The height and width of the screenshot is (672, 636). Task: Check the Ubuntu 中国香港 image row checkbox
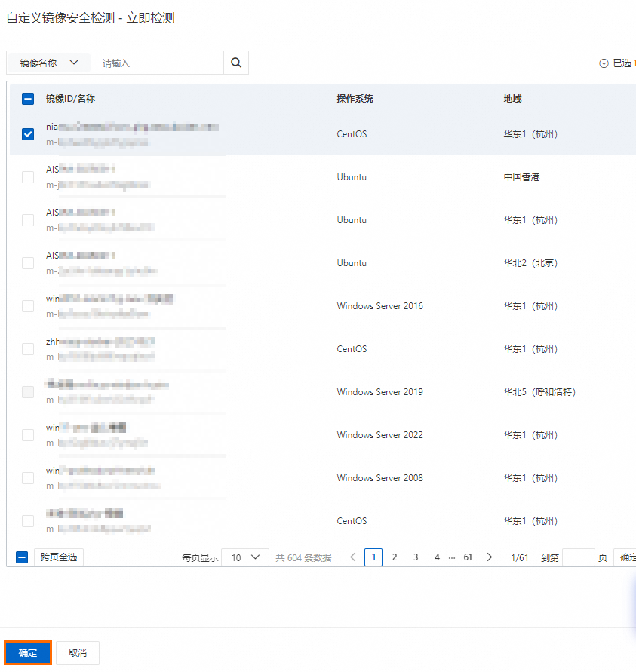coord(28,177)
